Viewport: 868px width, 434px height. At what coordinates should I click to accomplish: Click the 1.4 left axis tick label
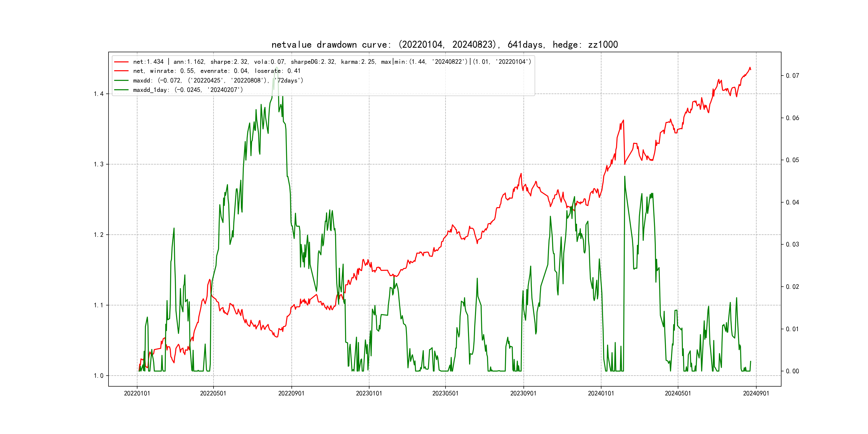click(98, 94)
